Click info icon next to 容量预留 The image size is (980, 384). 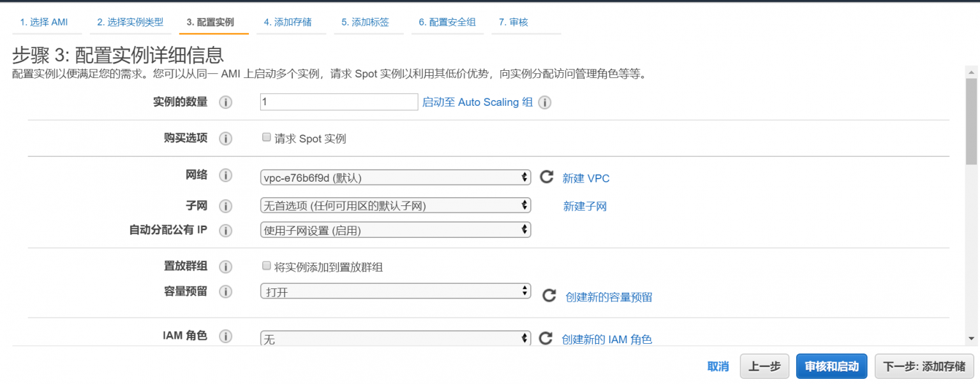pos(225,292)
